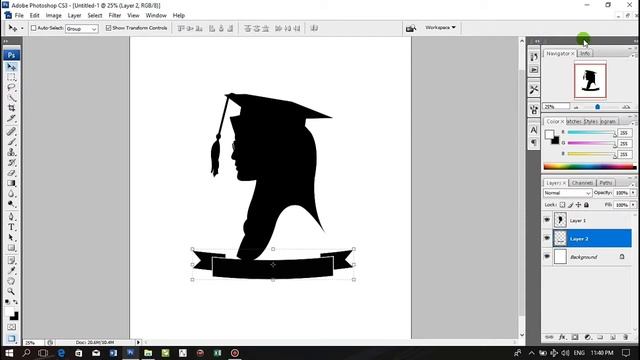
Task: Toggle lock transparent pixels
Action: click(562, 205)
